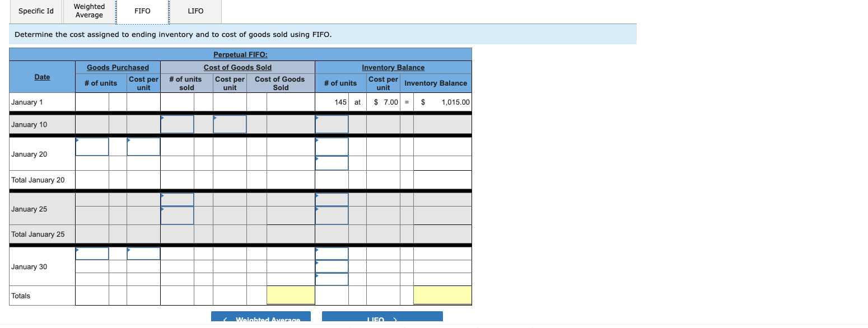
Task: Open the January 10 units sold dropdown
Action: tap(177, 123)
